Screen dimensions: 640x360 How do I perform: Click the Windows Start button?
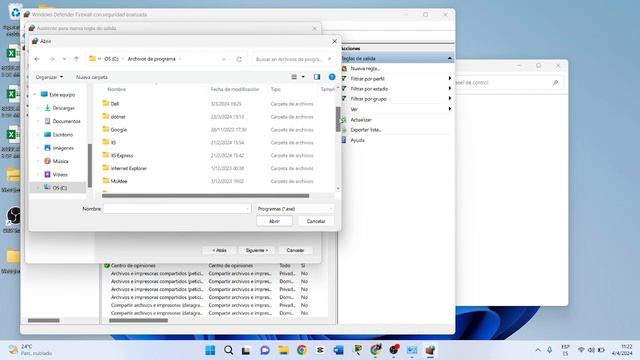210,350
